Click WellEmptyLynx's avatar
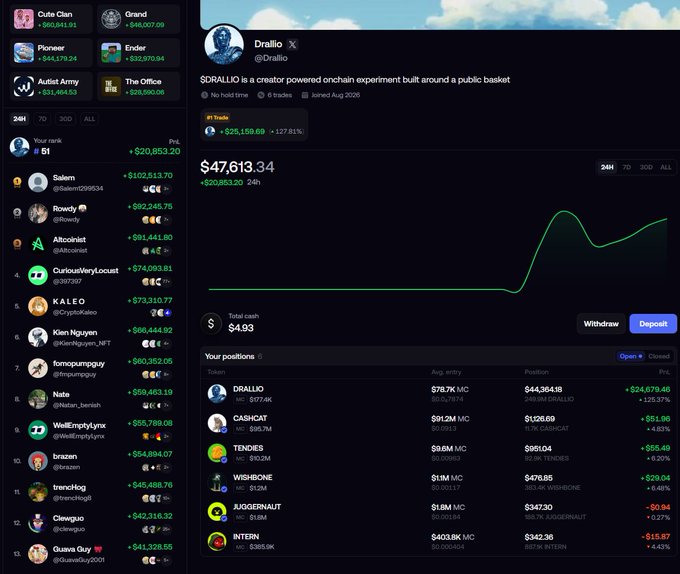680x574 pixels. click(38, 430)
